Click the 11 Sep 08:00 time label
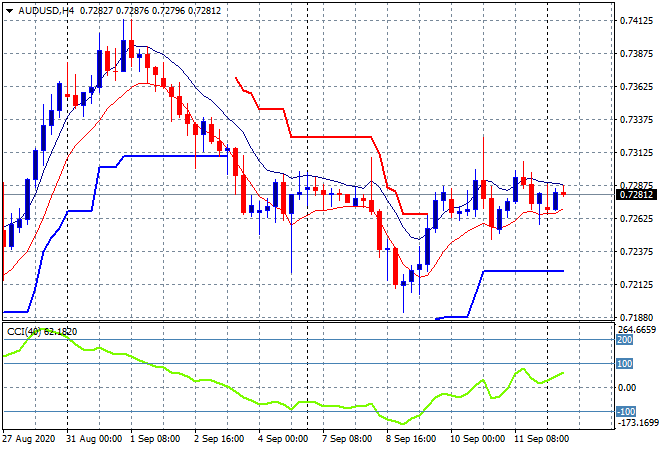660x450 pixels. coord(541,439)
